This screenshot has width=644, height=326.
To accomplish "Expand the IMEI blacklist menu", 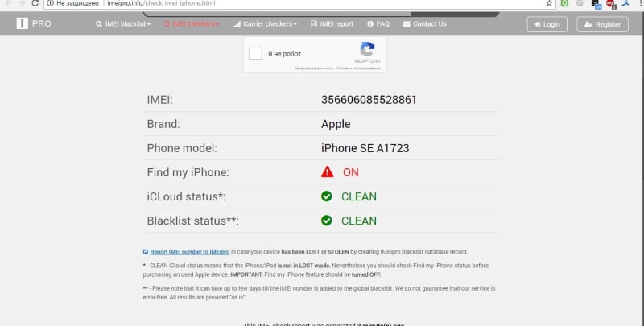I will [x=123, y=24].
